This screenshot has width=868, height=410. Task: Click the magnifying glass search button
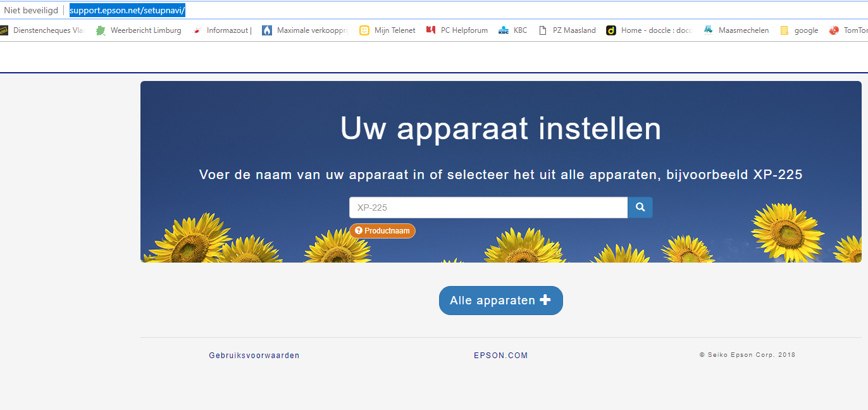640,208
